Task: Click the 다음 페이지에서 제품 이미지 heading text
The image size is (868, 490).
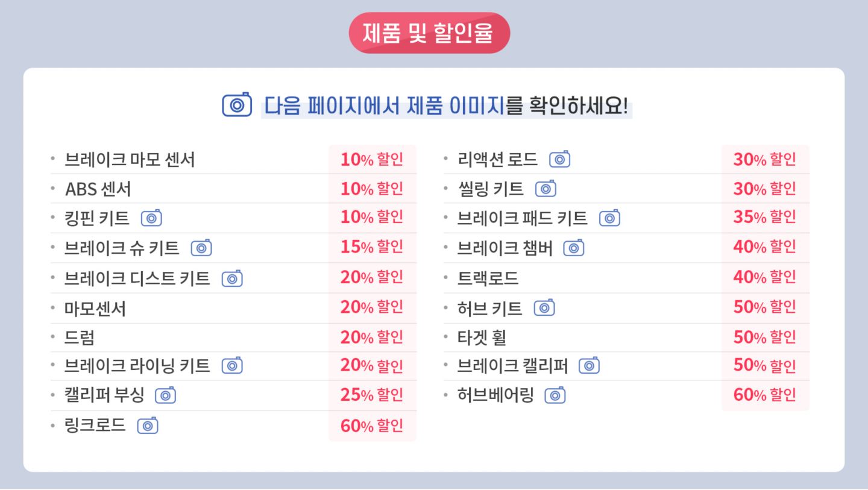Action: click(x=384, y=106)
